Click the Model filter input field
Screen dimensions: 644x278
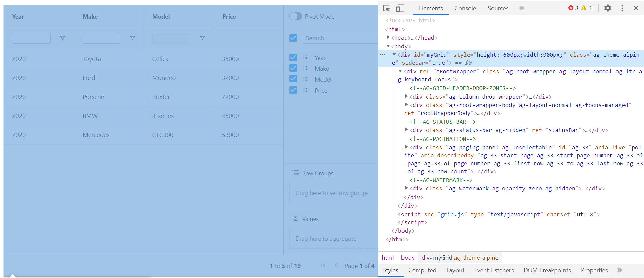point(171,38)
